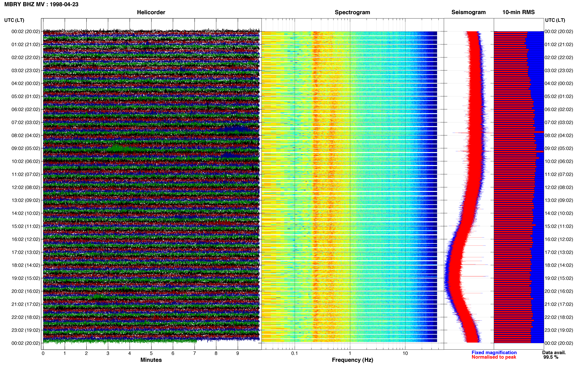Click left time label '18:02 (14:02)'
The width and height of the screenshot is (588, 368).
[26, 265]
